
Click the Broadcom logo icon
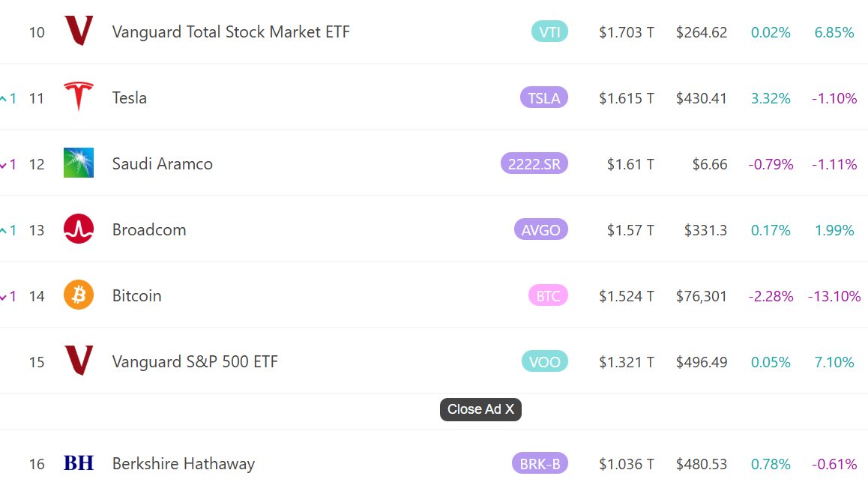79,229
